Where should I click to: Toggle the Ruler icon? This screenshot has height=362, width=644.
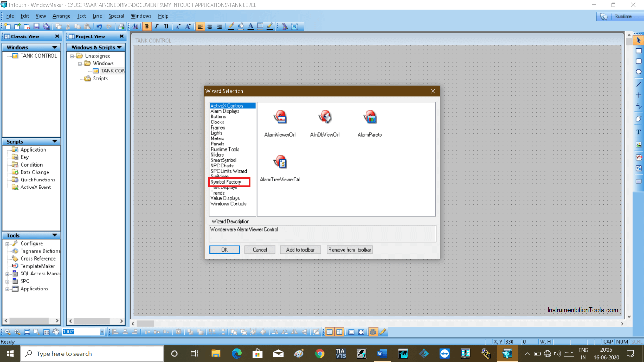(383, 332)
